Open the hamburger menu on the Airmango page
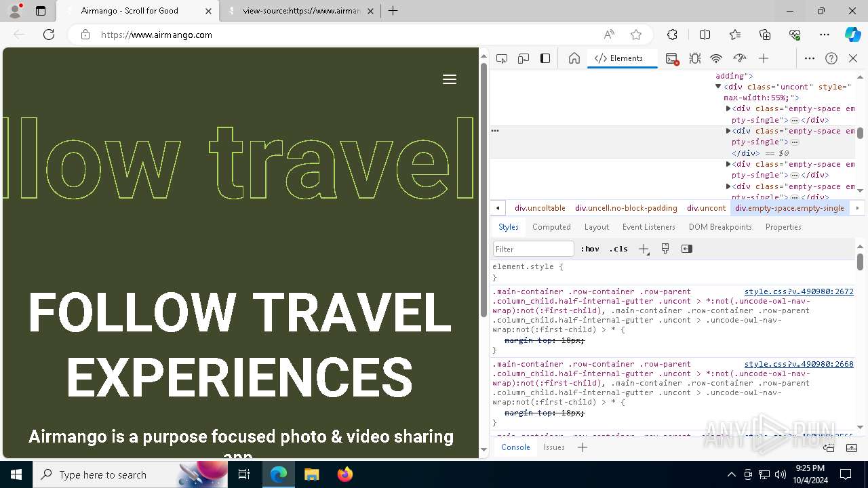868x488 pixels. click(449, 79)
